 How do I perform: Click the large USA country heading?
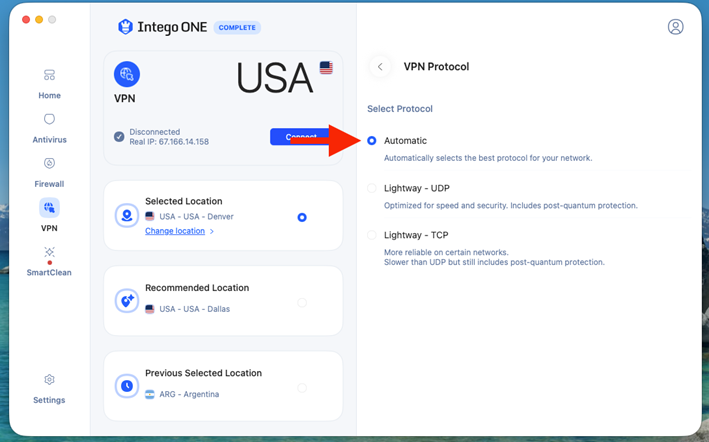(x=274, y=78)
